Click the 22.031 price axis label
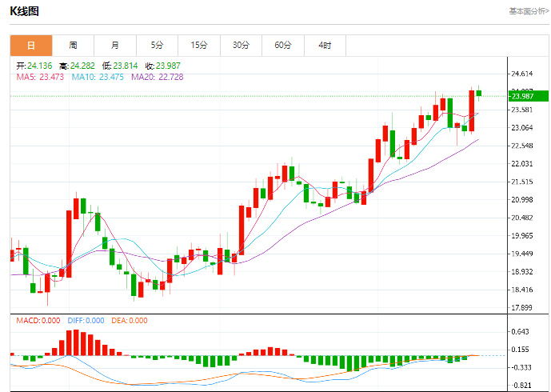The image size is (551, 392). point(522,164)
